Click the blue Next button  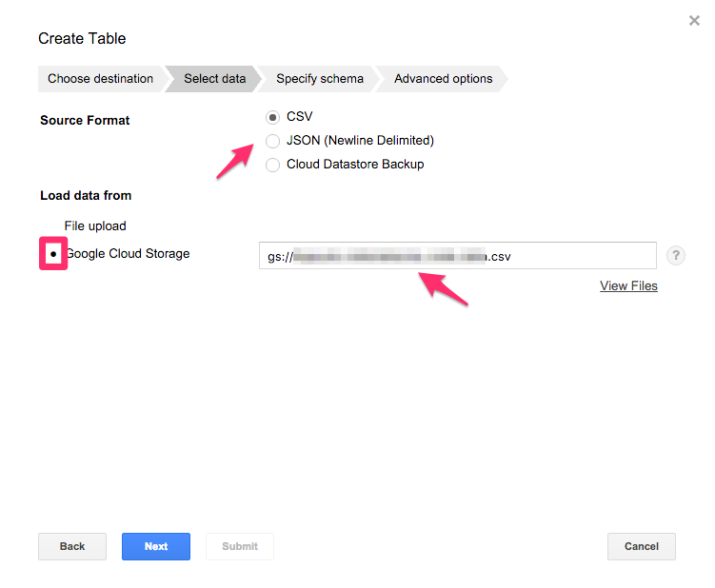point(156,546)
